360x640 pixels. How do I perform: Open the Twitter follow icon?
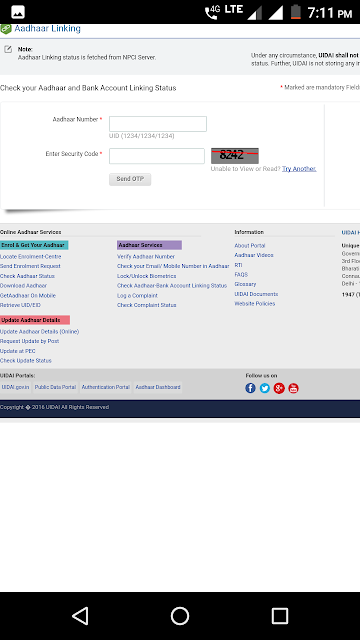pyautogui.click(x=264, y=388)
